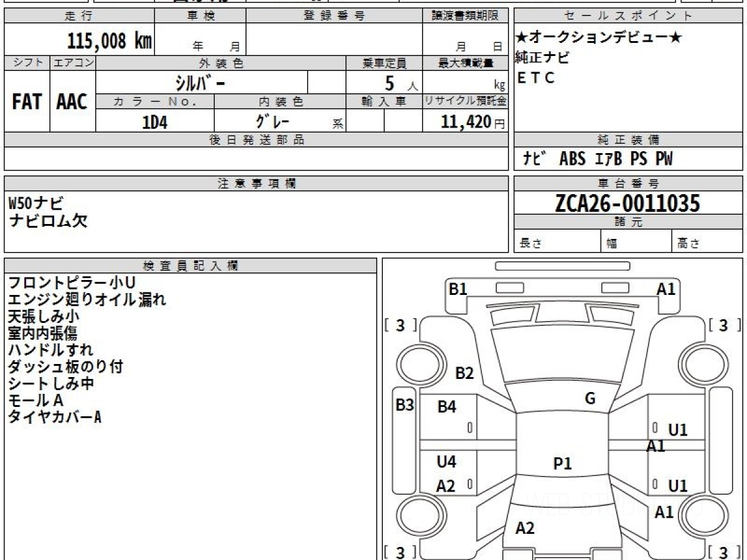Click the 115,008 km mileage value
747x560 pixels.
[110, 41]
